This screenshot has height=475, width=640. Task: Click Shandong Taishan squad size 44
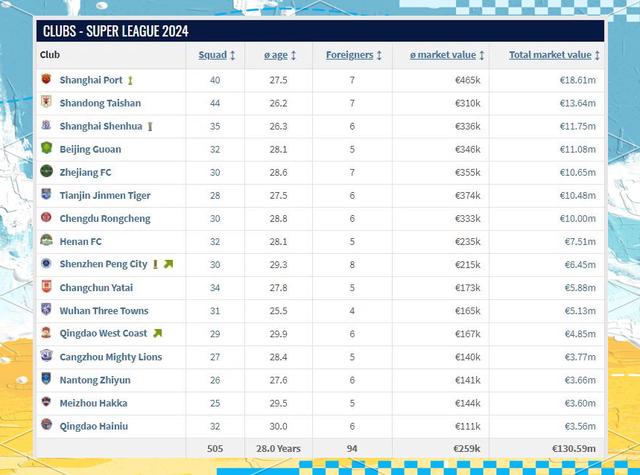click(215, 103)
